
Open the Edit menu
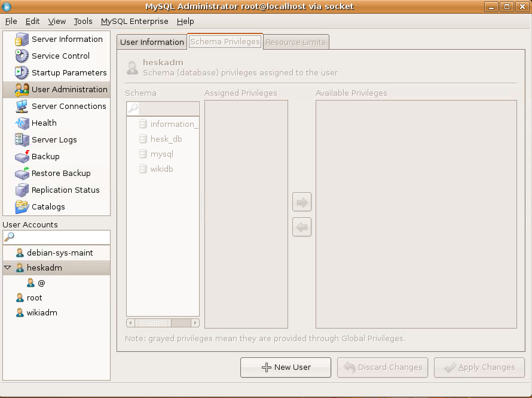[32, 22]
